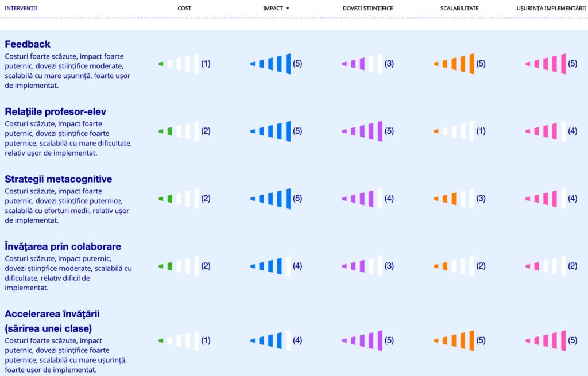Open the Învățarea prin colaborare title
This screenshot has width=588, height=376.
(63, 246)
